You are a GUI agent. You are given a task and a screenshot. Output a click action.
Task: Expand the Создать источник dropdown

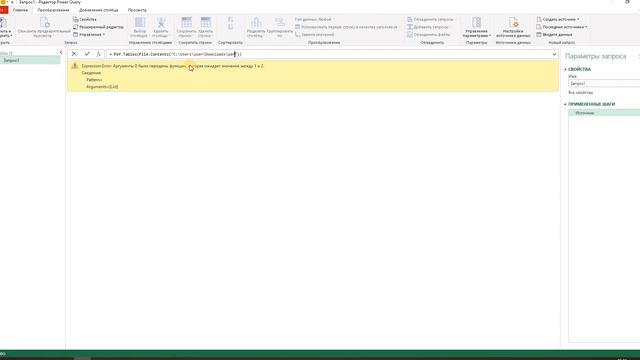pyautogui.click(x=558, y=19)
